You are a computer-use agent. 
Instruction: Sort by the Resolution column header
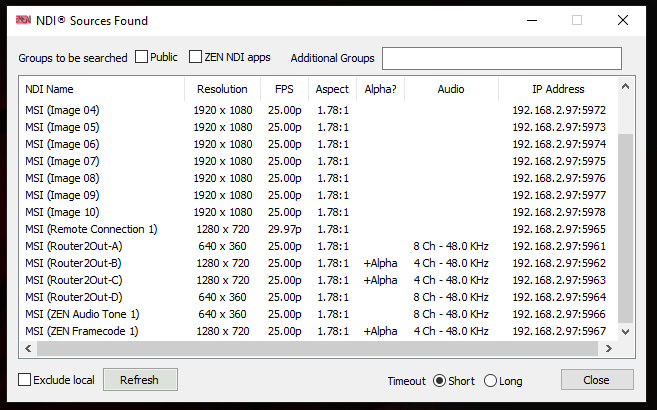point(222,89)
